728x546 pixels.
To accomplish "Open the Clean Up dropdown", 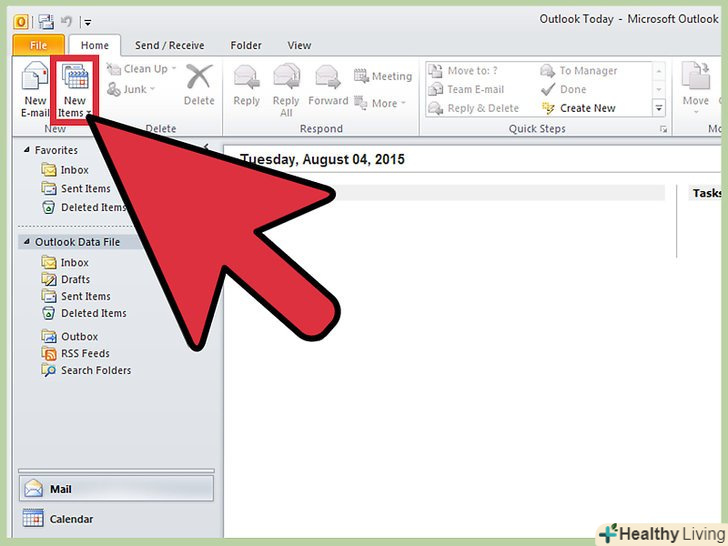I will 141,69.
